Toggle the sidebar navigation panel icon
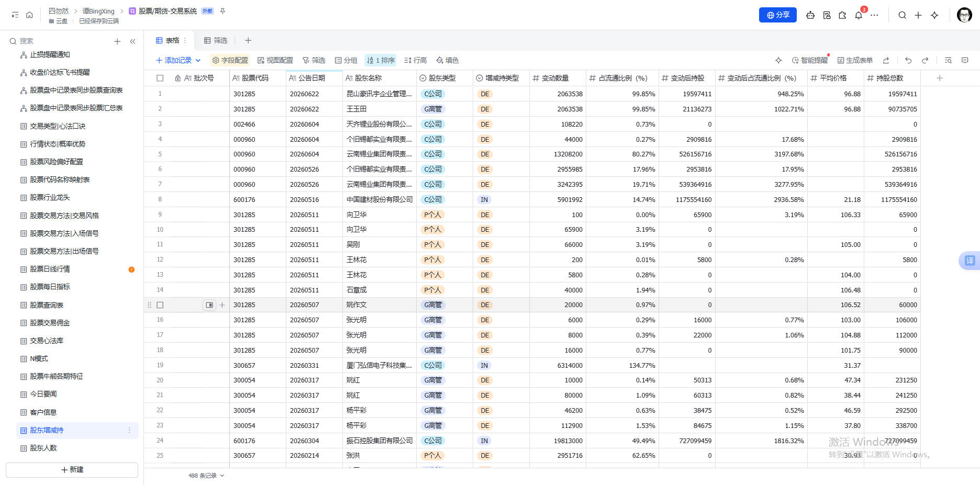 (15, 15)
